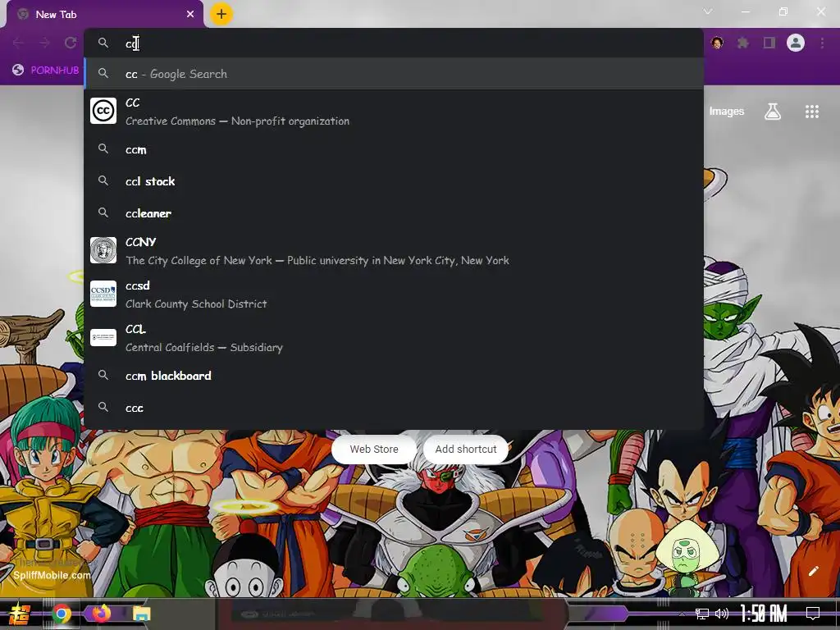The image size is (840, 630).
Task: Open File Explorer from the taskbar
Action: pyautogui.click(x=142, y=614)
